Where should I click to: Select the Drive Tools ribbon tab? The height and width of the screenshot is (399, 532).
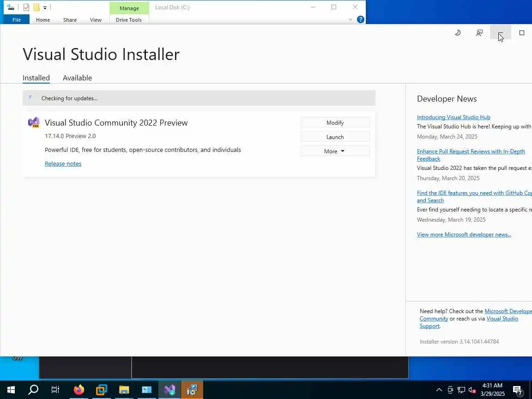(x=128, y=20)
